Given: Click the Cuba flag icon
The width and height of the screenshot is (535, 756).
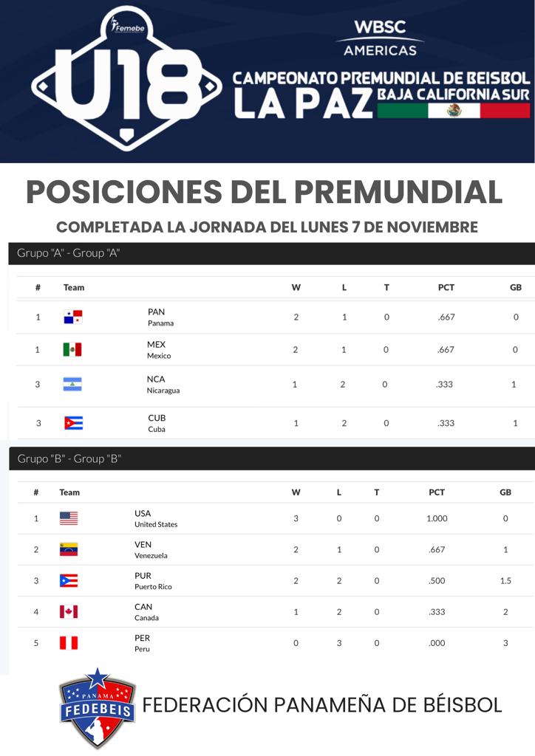Looking at the screenshot, I should (x=73, y=423).
